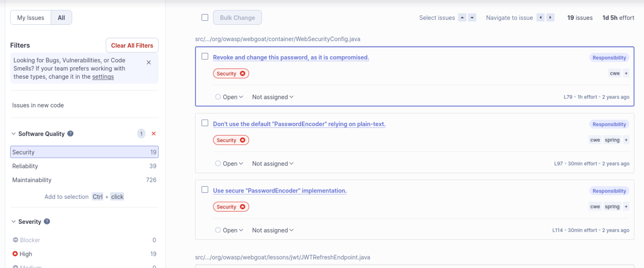Clear the Software Quality filter red X
The width and height of the screenshot is (644, 268).
click(153, 134)
